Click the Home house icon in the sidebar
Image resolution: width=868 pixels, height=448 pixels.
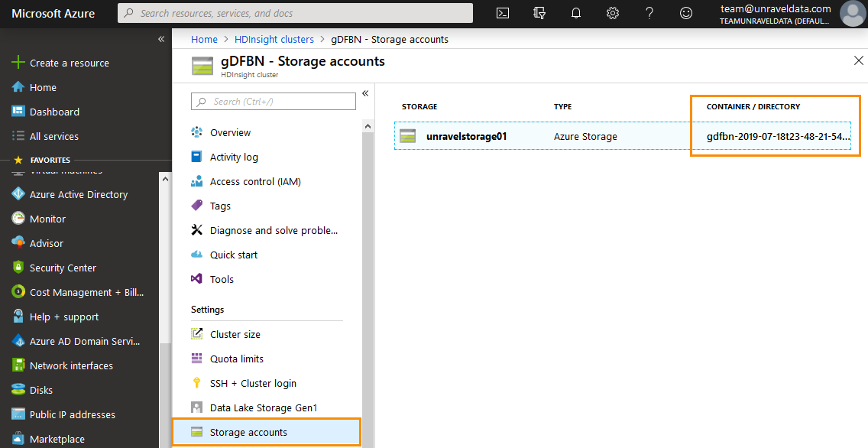(x=18, y=87)
